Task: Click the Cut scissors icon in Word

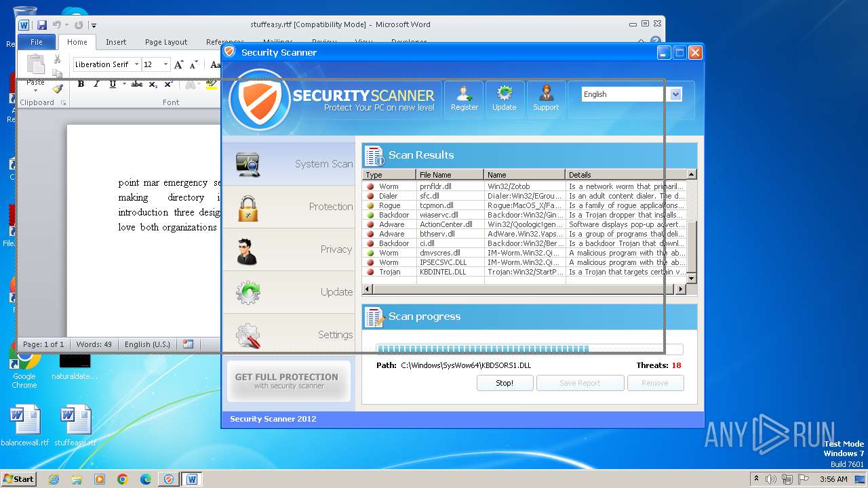Action: [58, 60]
